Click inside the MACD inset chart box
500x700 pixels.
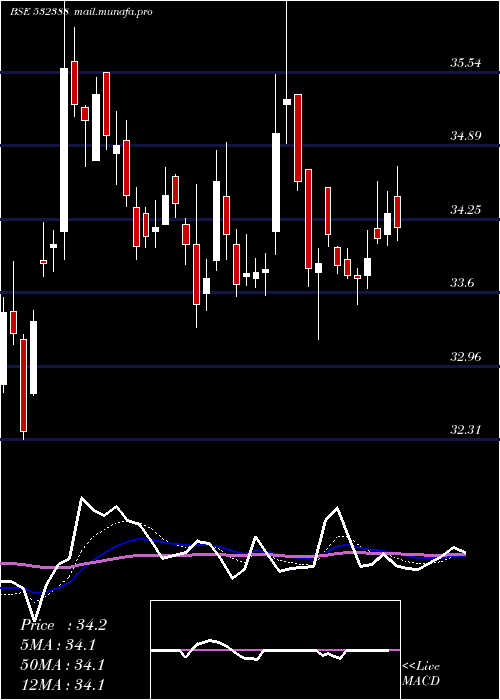tap(275, 650)
